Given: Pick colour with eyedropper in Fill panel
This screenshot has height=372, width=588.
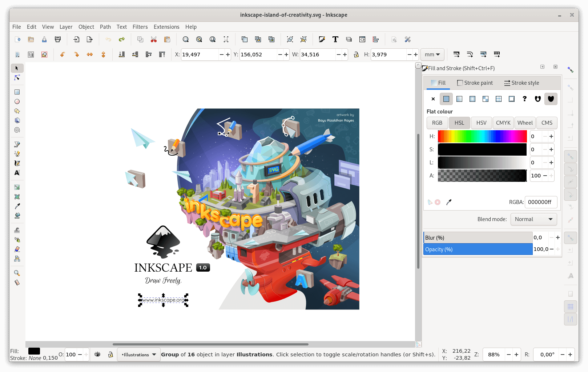Looking at the screenshot, I should point(449,202).
